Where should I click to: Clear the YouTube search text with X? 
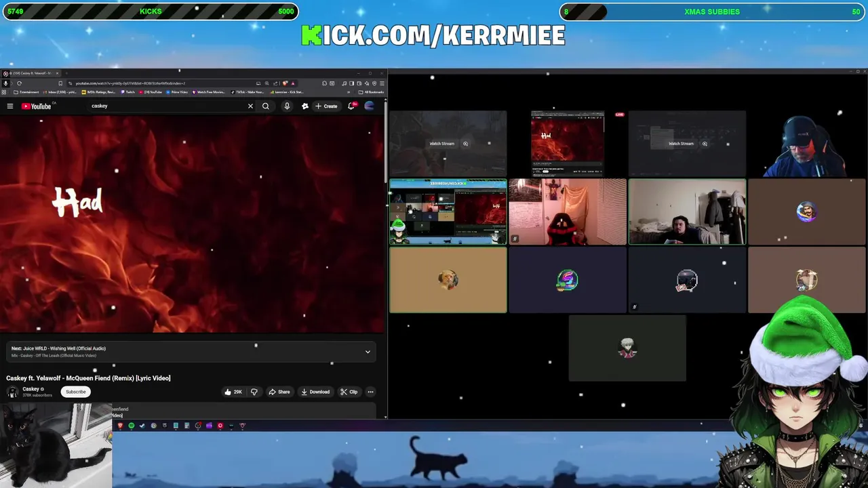[250, 106]
